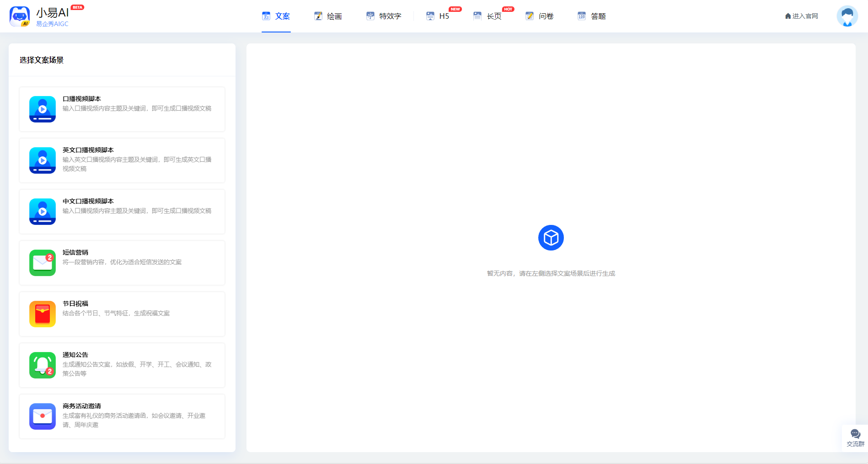This screenshot has width=868, height=464.
Task: Open the 问卷 tab
Action: (x=540, y=16)
